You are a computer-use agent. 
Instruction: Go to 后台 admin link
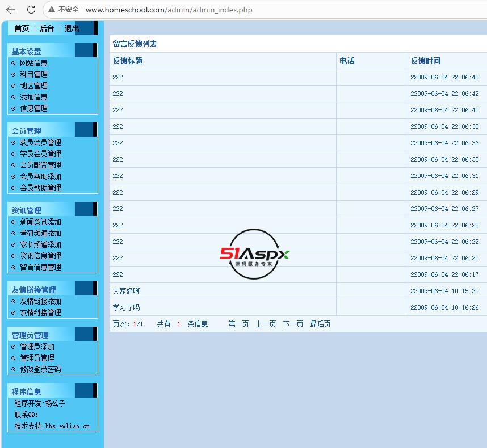coord(47,28)
